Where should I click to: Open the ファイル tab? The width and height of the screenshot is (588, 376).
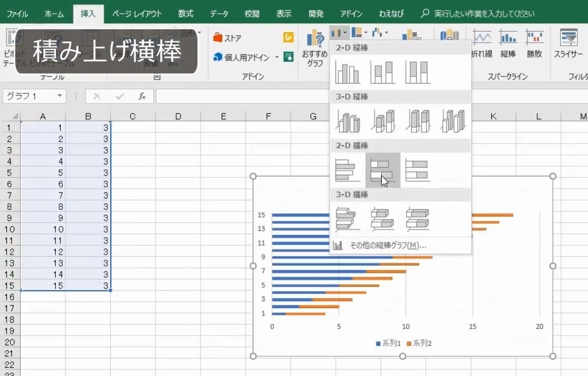[17, 14]
